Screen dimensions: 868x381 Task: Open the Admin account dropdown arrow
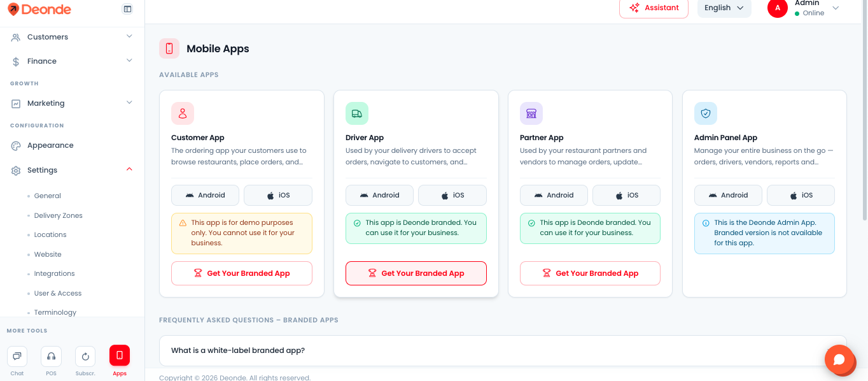[x=836, y=8]
